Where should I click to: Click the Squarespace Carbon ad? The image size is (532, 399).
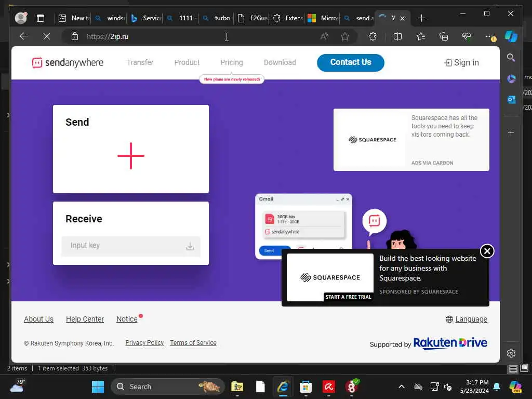coord(411,140)
